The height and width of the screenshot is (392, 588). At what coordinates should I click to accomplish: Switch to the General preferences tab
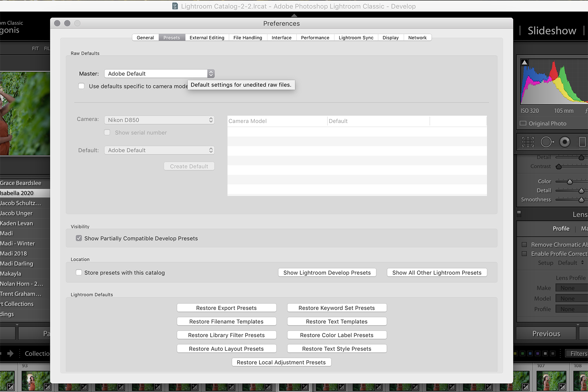[x=145, y=37]
